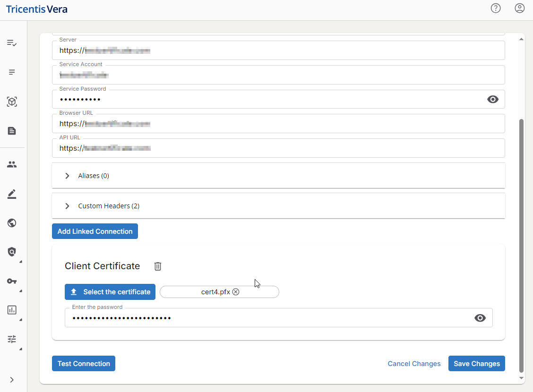Screen dimensions: 533x392
Task: Select the document icon in sidebar
Action: (x=12, y=131)
